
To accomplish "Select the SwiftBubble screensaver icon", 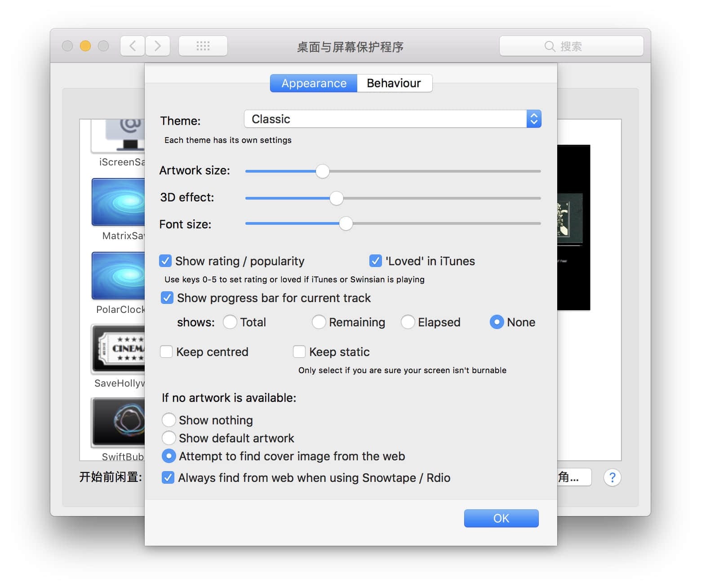I will pyautogui.click(x=119, y=422).
